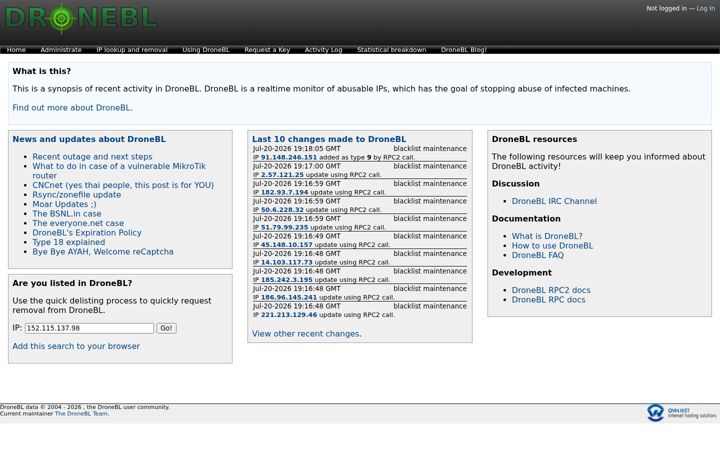Open DroneBL RPC2 docs

tap(551, 290)
